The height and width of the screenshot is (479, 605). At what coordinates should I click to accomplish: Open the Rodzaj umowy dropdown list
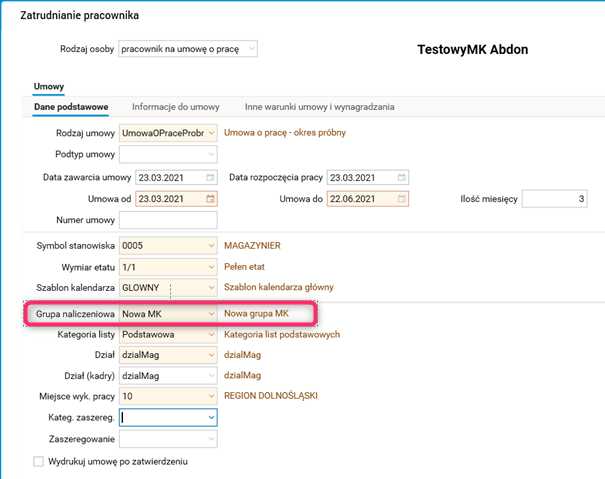(211, 133)
